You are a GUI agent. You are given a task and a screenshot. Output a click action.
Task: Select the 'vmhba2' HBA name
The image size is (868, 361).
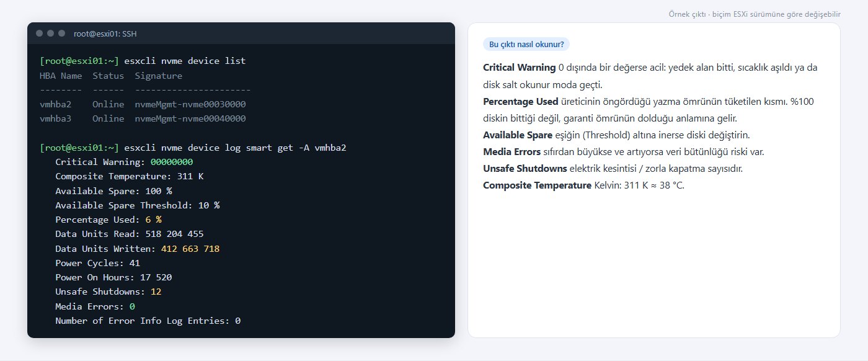tap(56, 104)
